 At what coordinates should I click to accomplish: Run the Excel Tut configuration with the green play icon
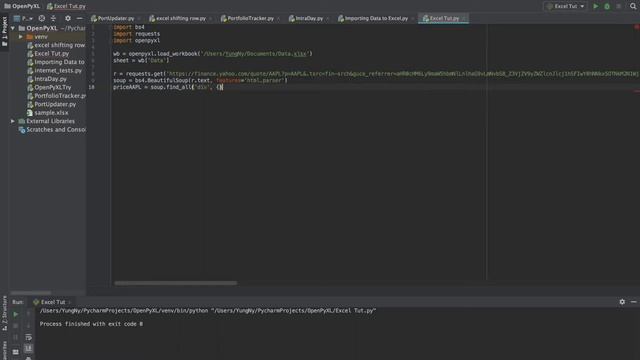[x=596, y=6]
